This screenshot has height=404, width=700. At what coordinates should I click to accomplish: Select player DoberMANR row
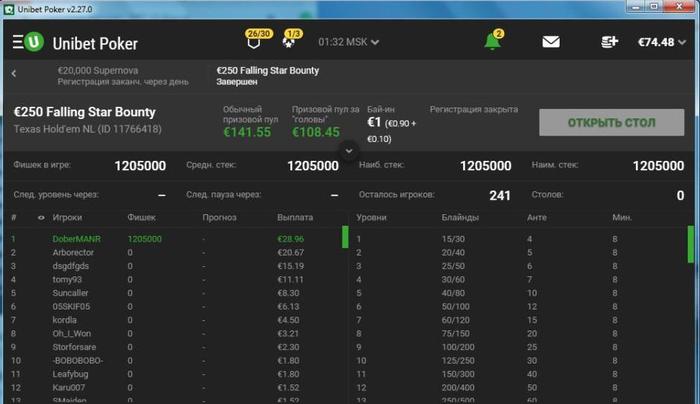pyautogui.click(x=174, y=239)
